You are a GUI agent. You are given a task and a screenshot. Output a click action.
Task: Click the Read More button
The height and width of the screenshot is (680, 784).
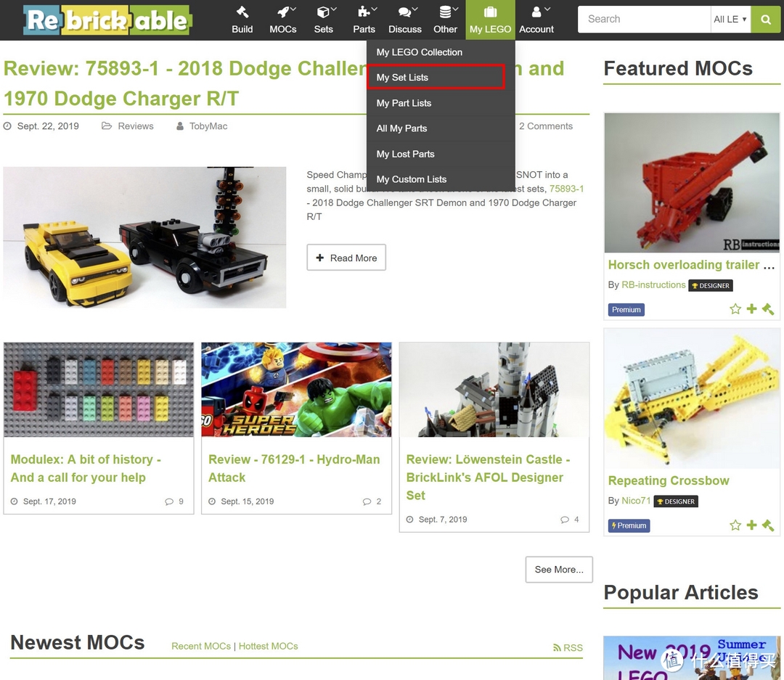point(346,258)
